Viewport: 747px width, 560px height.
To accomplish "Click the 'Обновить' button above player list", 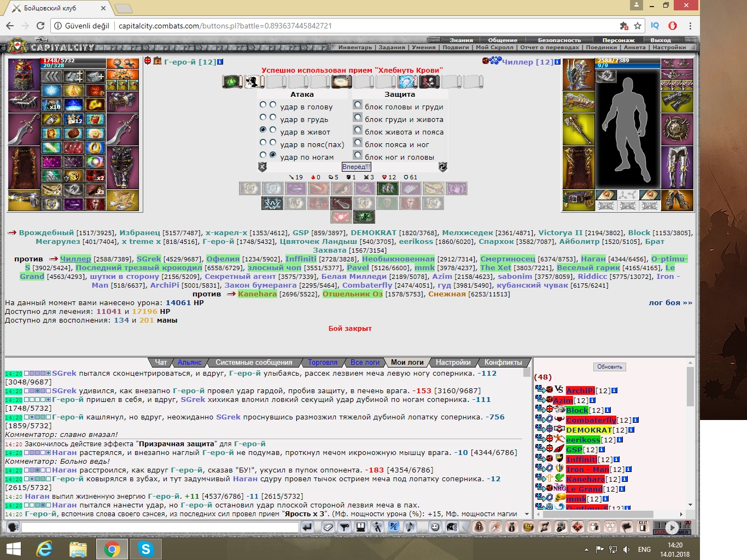I will point(610,367).
